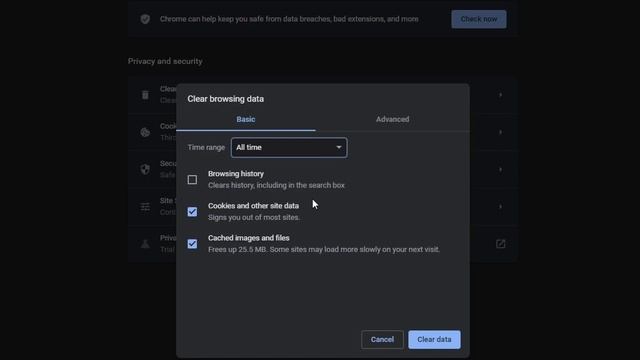Click the Privacy and security heading
Screen dimensions: 640x360
pos(165,61)
